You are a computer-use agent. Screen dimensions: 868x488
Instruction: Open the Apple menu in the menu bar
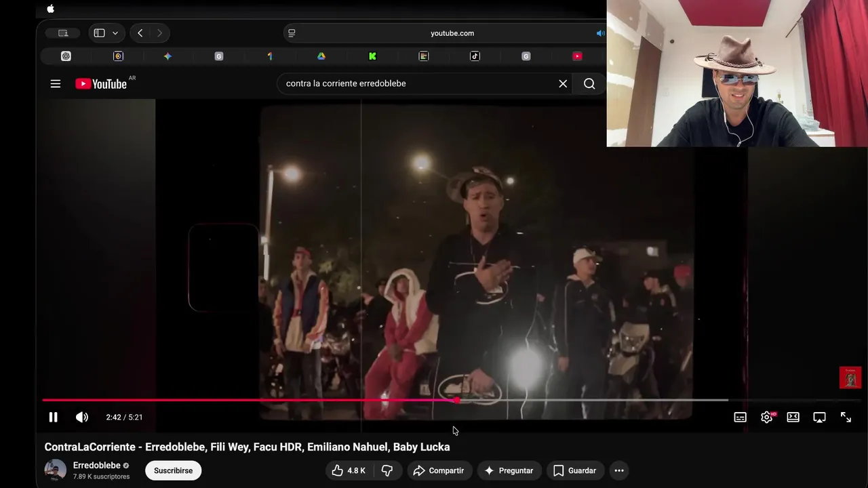click(x=50, y=9)
